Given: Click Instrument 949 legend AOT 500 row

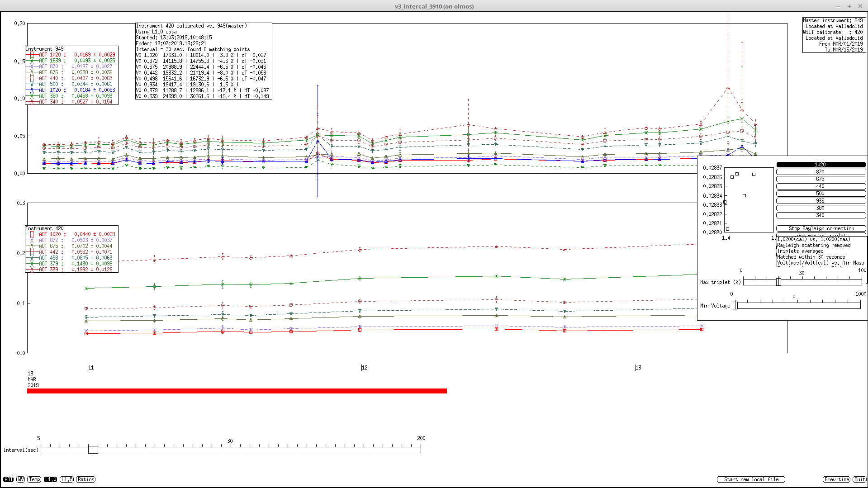Looking at the screenshot, I should pos(71,84).
